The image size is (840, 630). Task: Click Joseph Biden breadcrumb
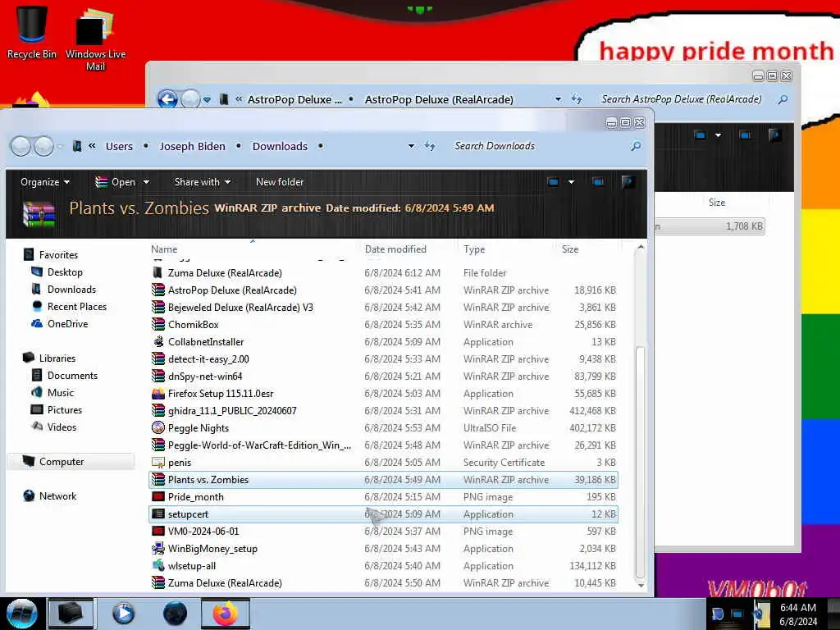[x=192, y=146]
